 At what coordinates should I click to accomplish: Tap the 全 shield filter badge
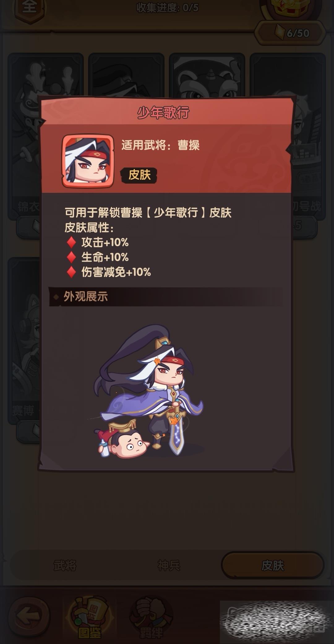pos(29,9)
